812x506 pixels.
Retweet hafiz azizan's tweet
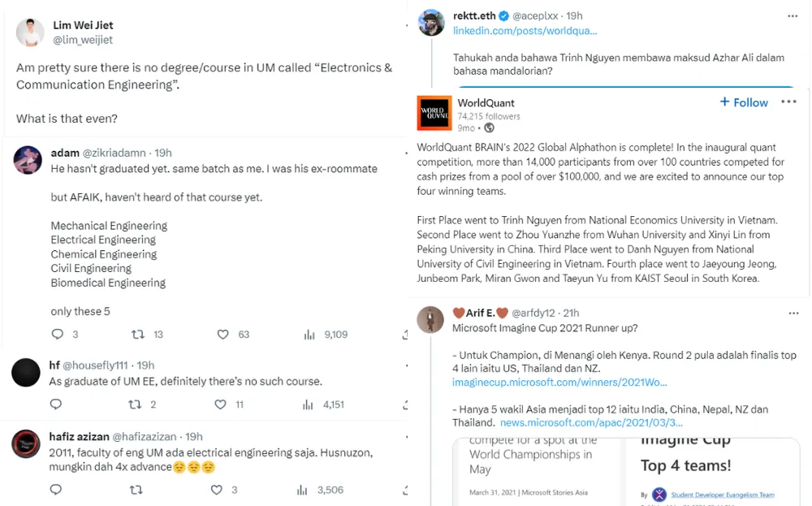[x=136, y=490]
